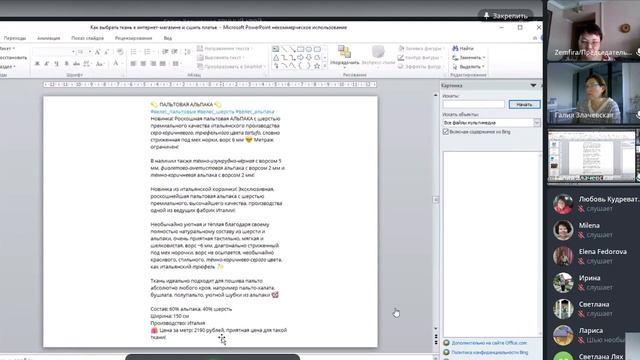Open the Transitions ribbon tab
This screenshot has width=640, height=360.
(15, 38)
